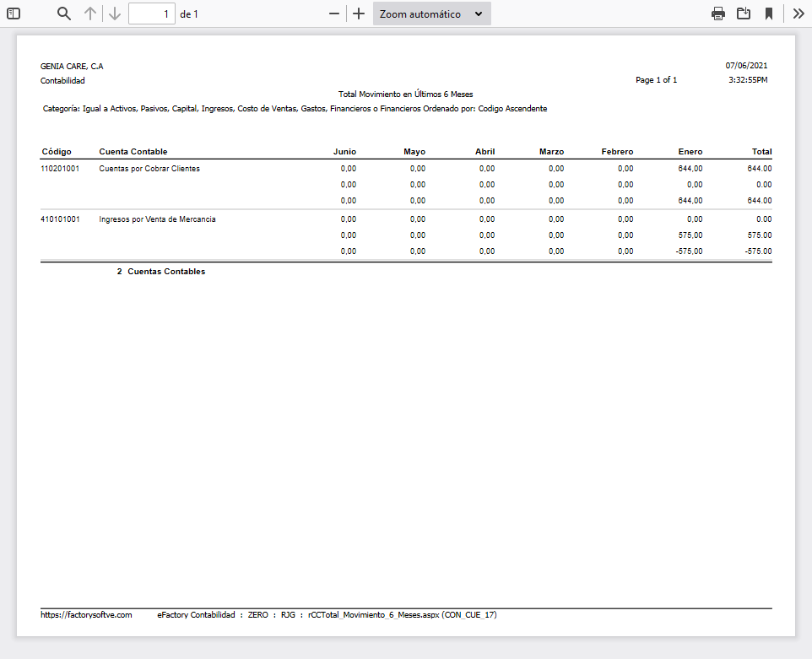
Task: Click the report title Total Movimiento
Action: (x=405, y=95)
